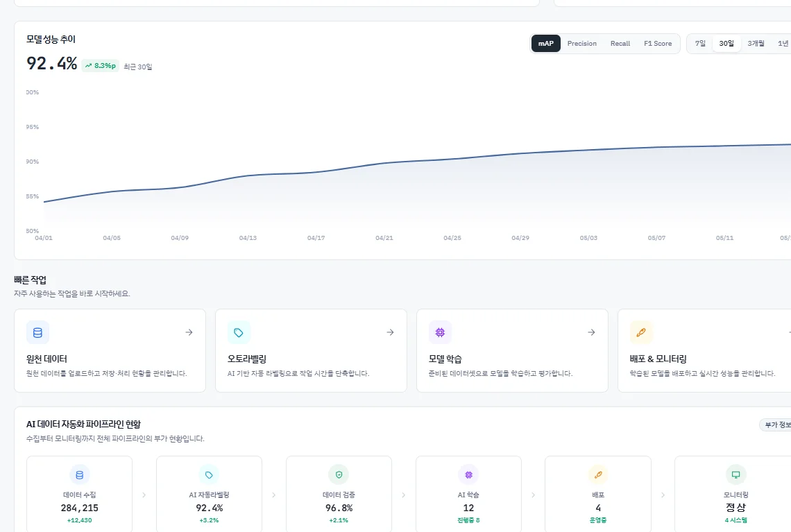This screenshot has height=532, width=791.
Task: Click the 오토라벨링 tag icon
Action: (239, 333)
